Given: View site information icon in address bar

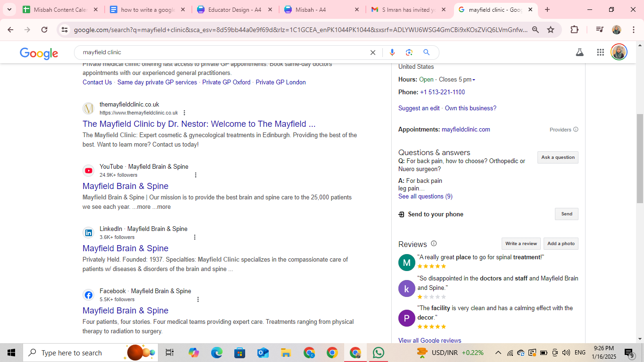Looking at the screenshot, I should click(65, 30).
